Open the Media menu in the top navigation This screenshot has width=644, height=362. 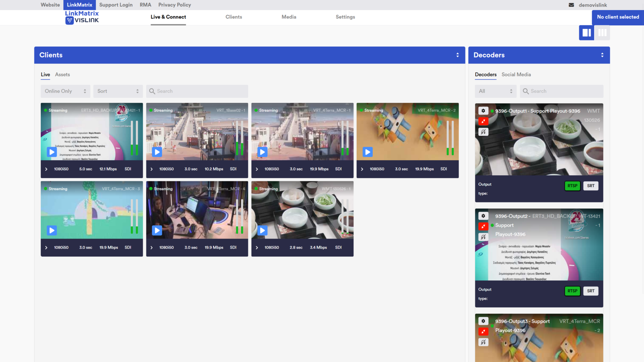(x=289, y=17)
